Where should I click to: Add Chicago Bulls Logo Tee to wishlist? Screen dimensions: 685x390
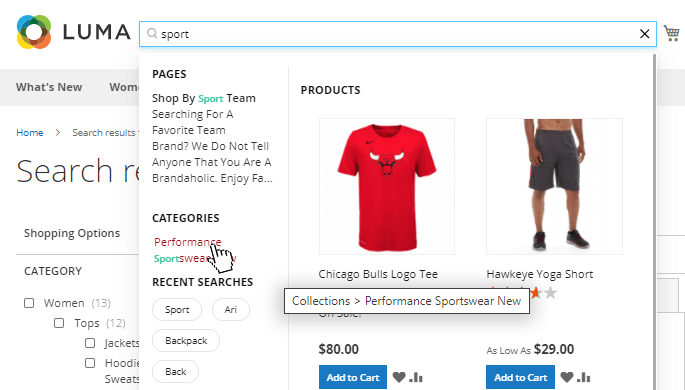pyautogui.click(x=399, y=377)
